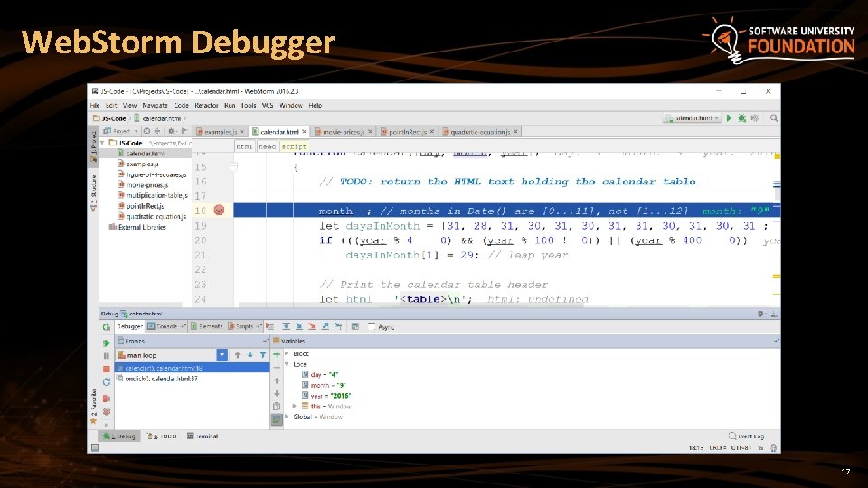This screenshot has width=868, height=488.
Task: Click the scroll from source icon
Action: [x=146, y=131]
